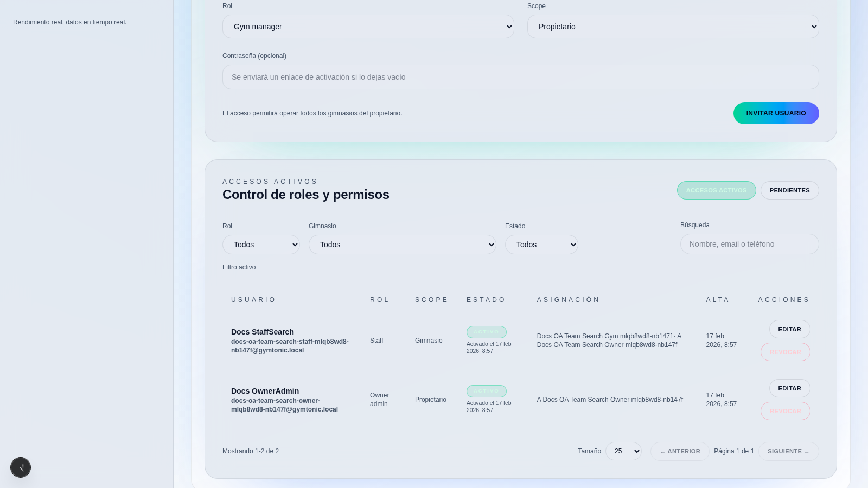The width and height of the screenshot is (868, 488).
Task: Go to previous page with Anterior
Action: coord(680,451)
